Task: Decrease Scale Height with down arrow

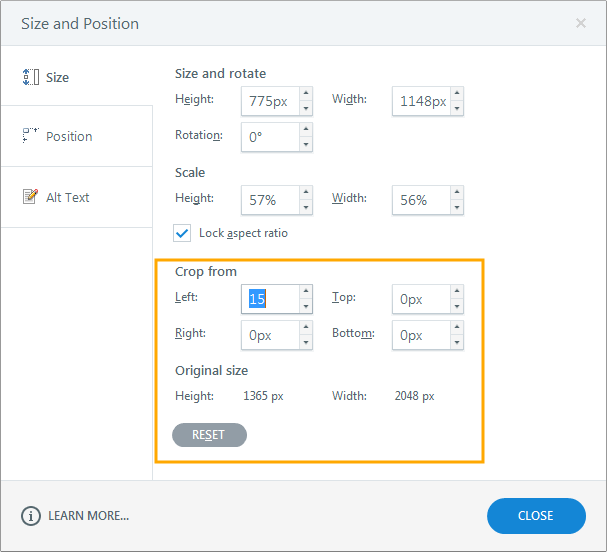Action: (x=306, y=207)
